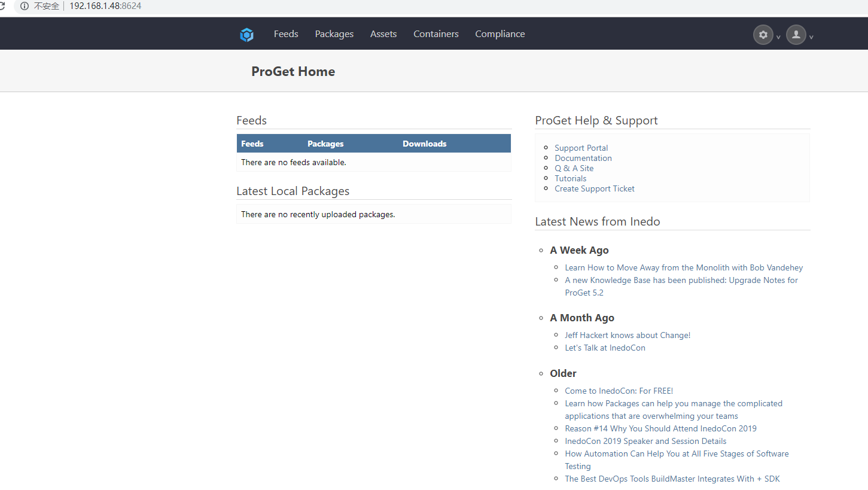The width and height of the screenshot is (868, 490).
Task: Expand the arrow beside settings gear
Action: (x=778, y=37)
